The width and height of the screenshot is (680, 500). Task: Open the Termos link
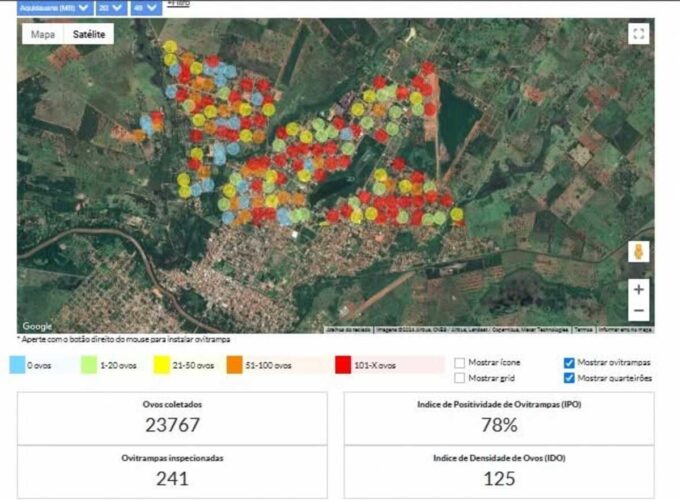[x=583, y=330]
